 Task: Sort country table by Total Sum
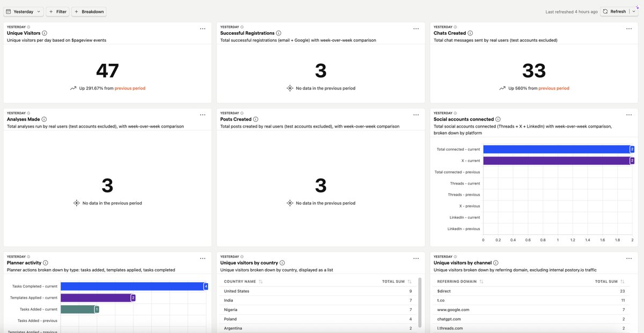[397, 282]
